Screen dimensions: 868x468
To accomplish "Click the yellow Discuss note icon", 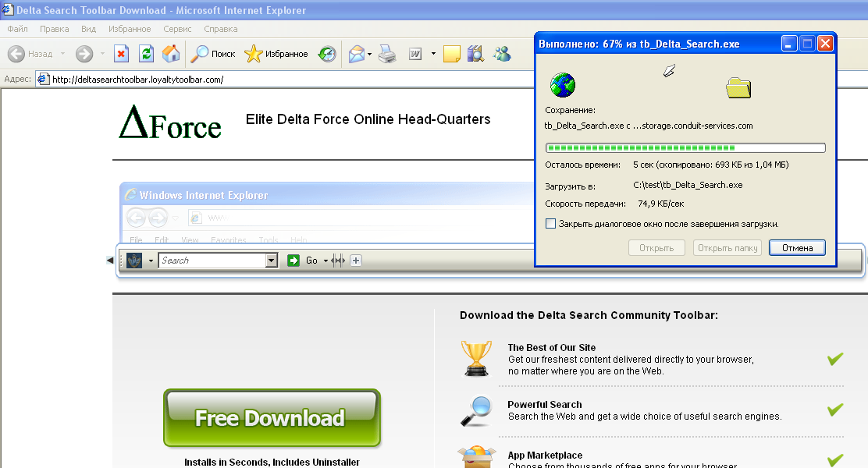I will 452,54.
